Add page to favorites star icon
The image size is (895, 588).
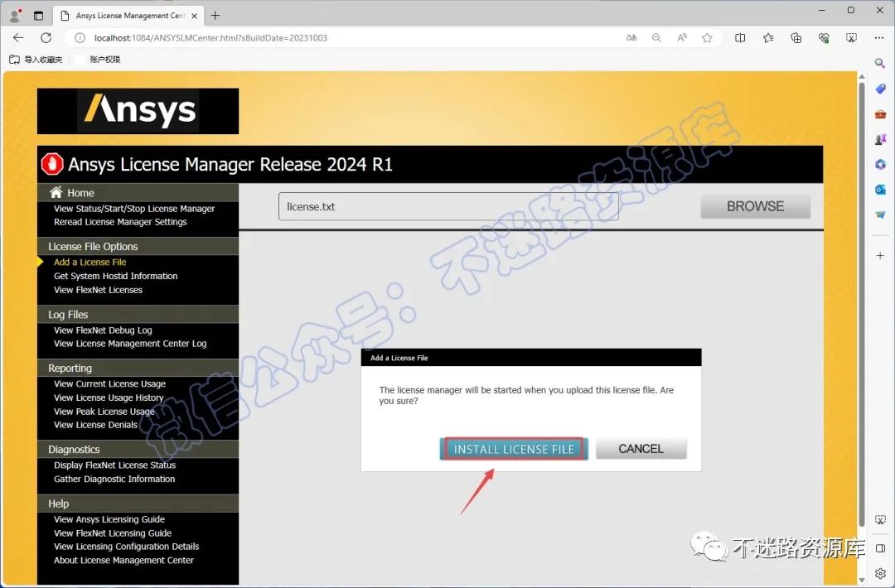click(707, 37)
